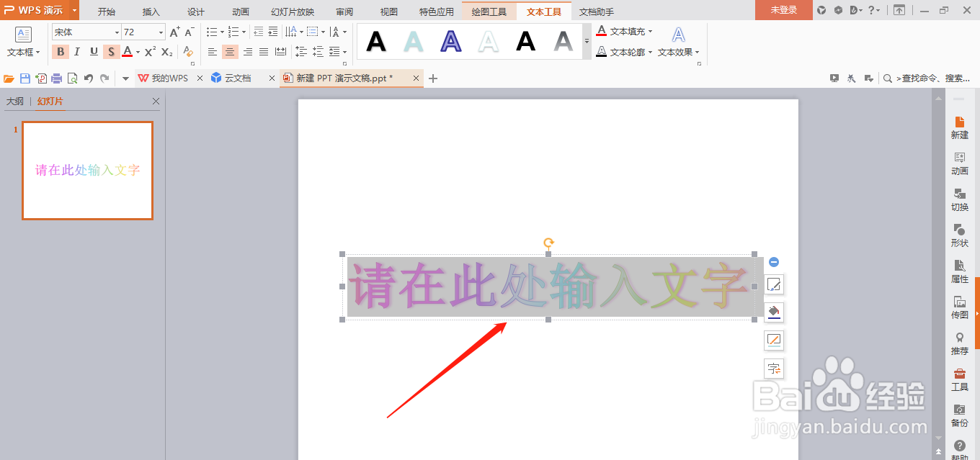The width and height of the screenshot is (980, 460).
Task: Click slide 1 thumbnail in left panel
Action: 87,171
